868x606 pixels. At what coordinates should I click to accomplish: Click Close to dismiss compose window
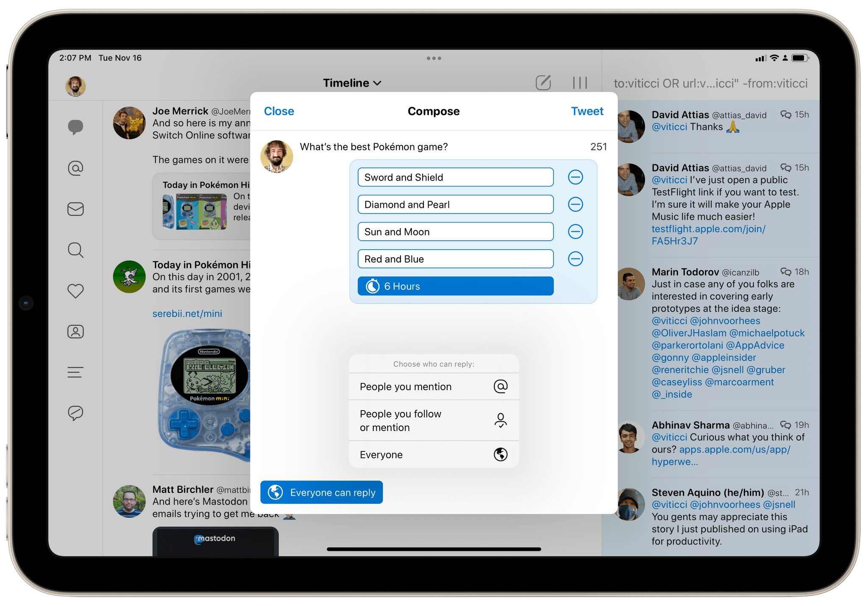[x=278, y=111]
